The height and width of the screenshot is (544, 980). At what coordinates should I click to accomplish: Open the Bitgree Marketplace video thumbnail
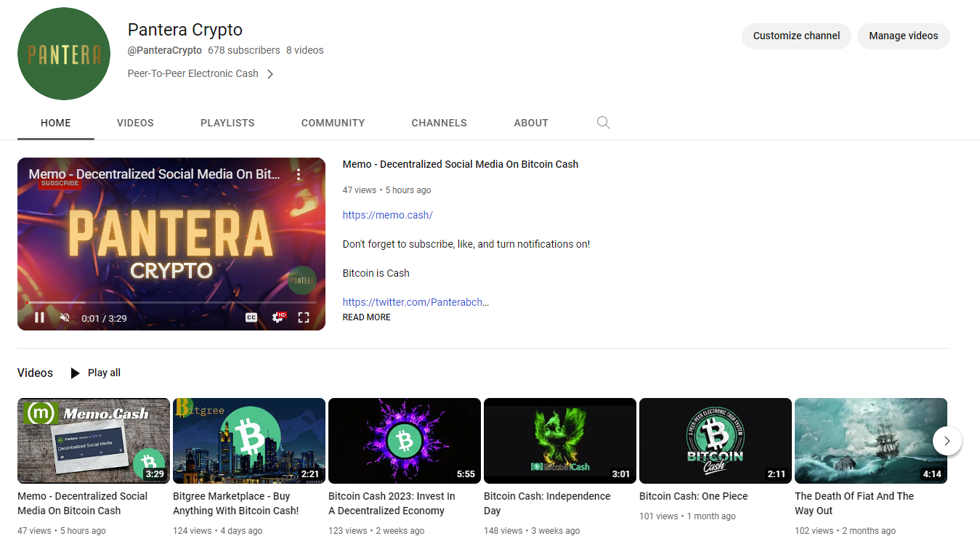pyautogui.click(x=249, y=441)
